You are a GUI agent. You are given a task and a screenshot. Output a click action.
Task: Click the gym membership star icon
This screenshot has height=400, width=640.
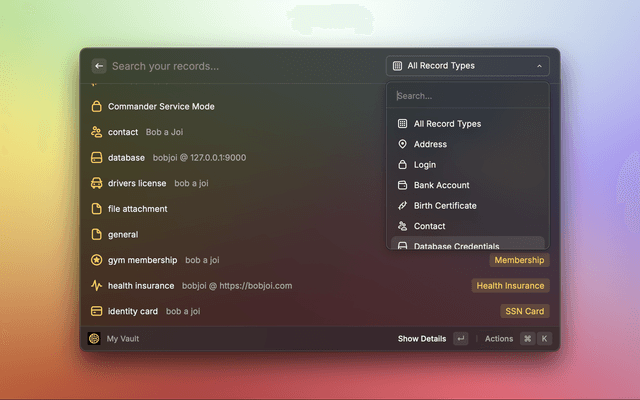tap(97, 260)
